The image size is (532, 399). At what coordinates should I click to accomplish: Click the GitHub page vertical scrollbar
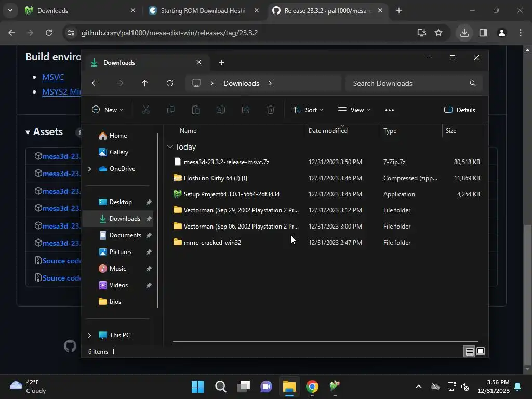[x=527, y=295]
